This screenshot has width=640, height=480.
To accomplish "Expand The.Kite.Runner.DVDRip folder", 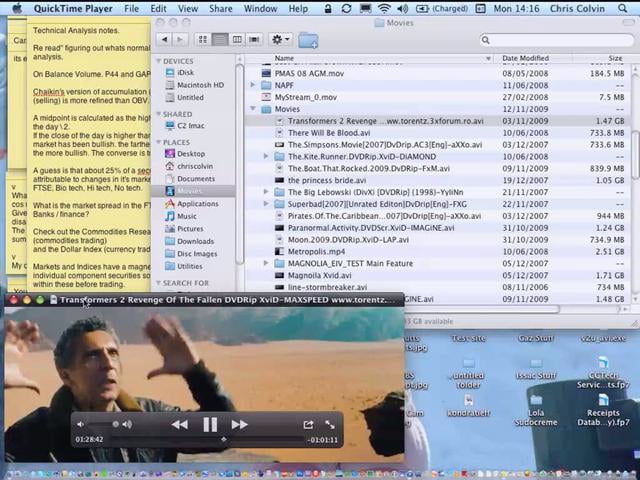I will pyautogui.click(x=266, y=156).
